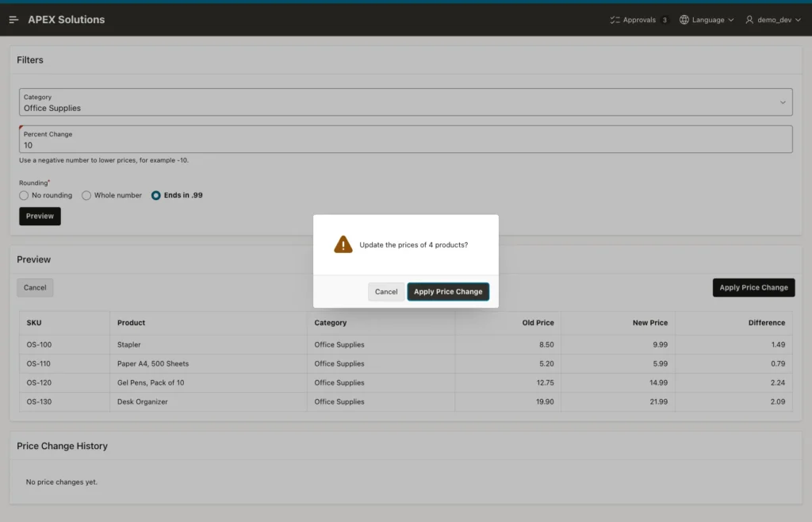Select the Ends in .99 option
Screen dimensions: 812x522
[x=156, y=195]
